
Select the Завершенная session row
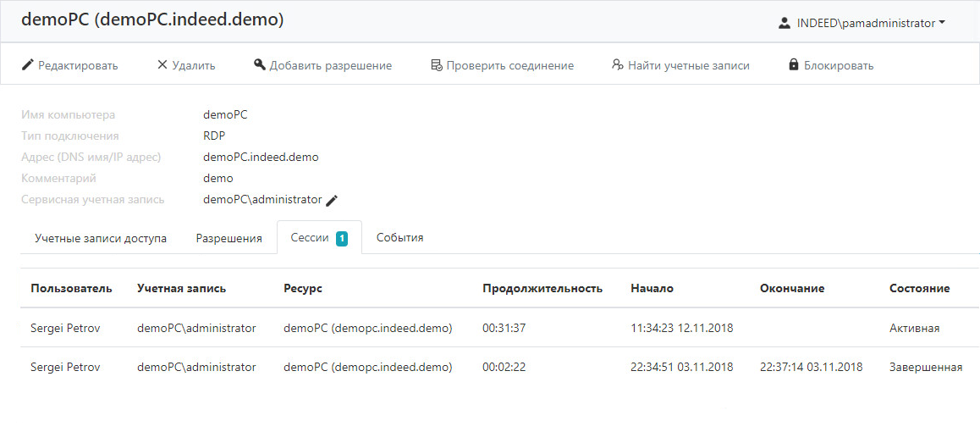499,367
